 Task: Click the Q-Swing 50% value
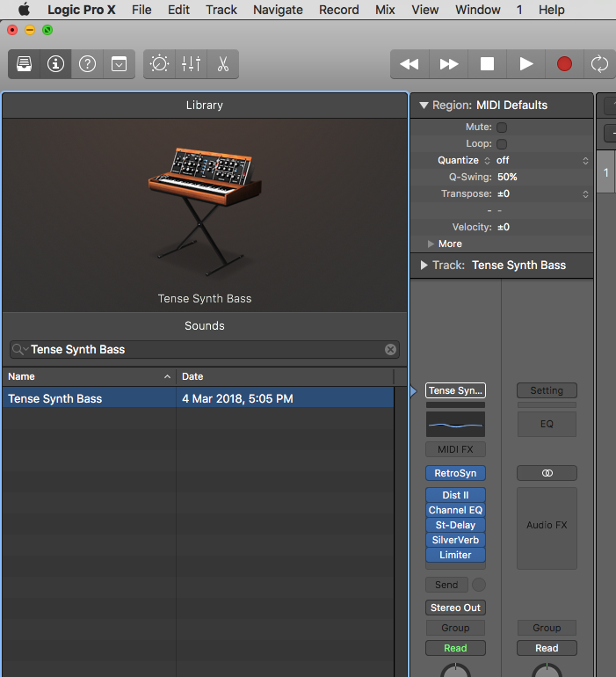click(507, 177)
